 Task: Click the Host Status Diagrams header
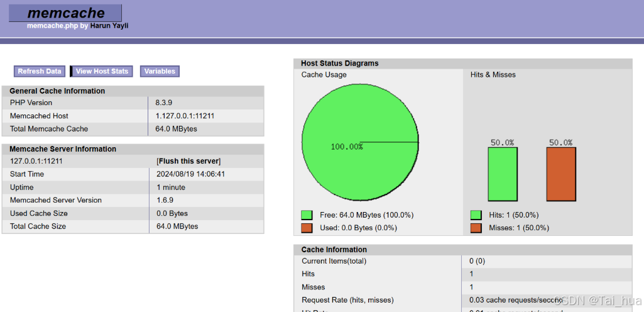click(340, 64)
